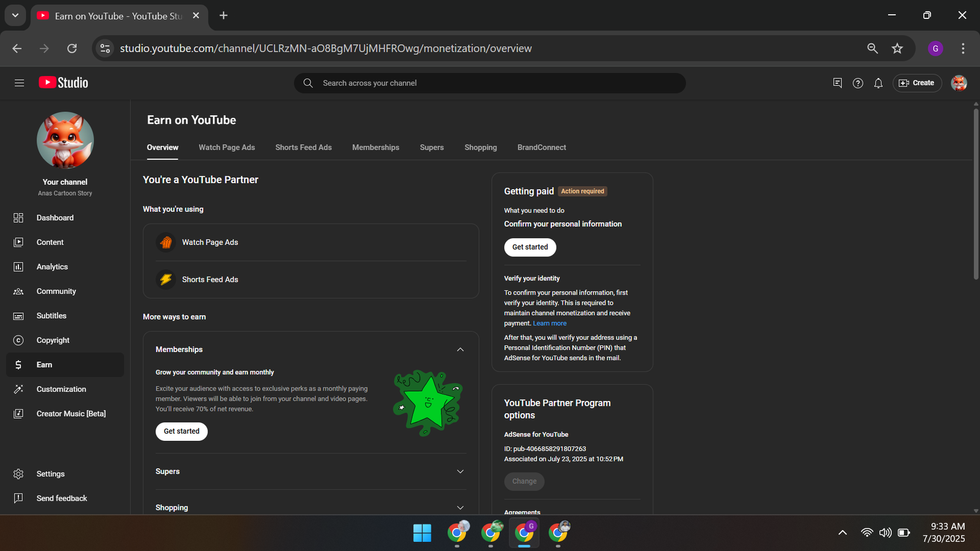
Task: Open site information icon in address bar
Action: [x=105, y=48]
